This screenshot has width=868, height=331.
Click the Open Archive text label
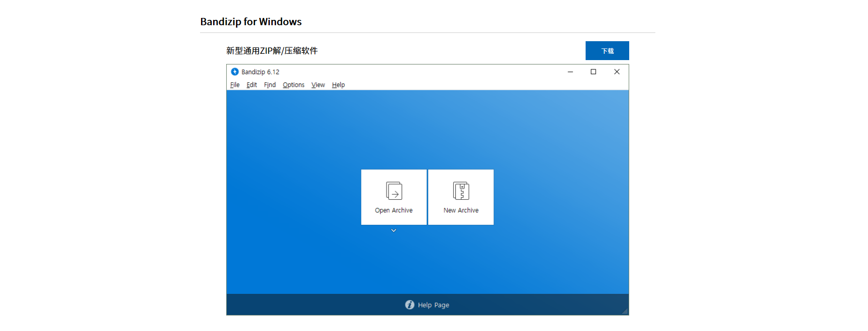click(394, 210)
